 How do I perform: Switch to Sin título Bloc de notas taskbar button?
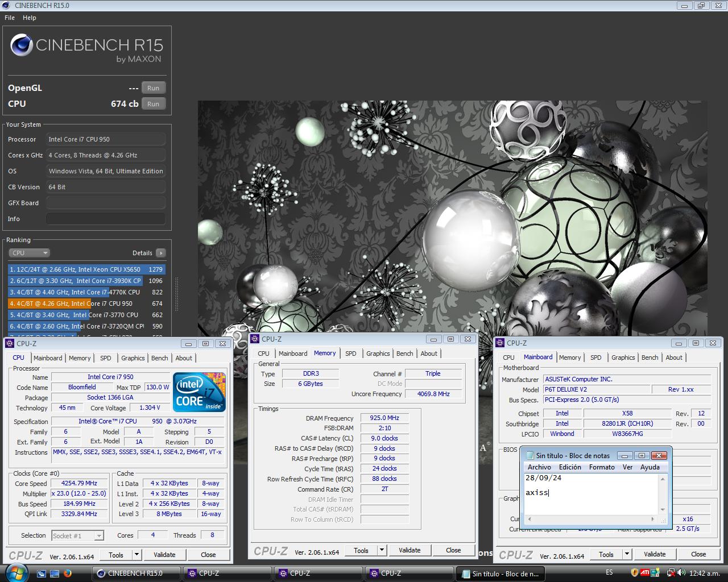[500, 573]
